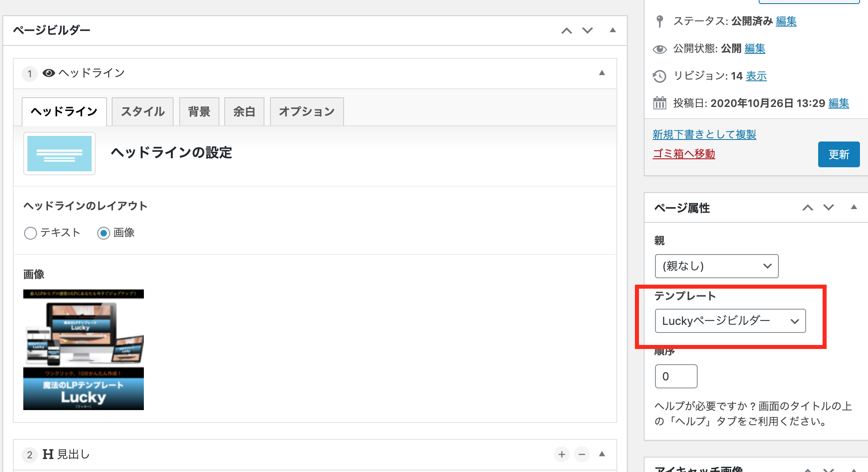The height and width of the screenshot is (472, 868).
Task: Switch to the スタイル tab
Action: (x=143, y=112)
